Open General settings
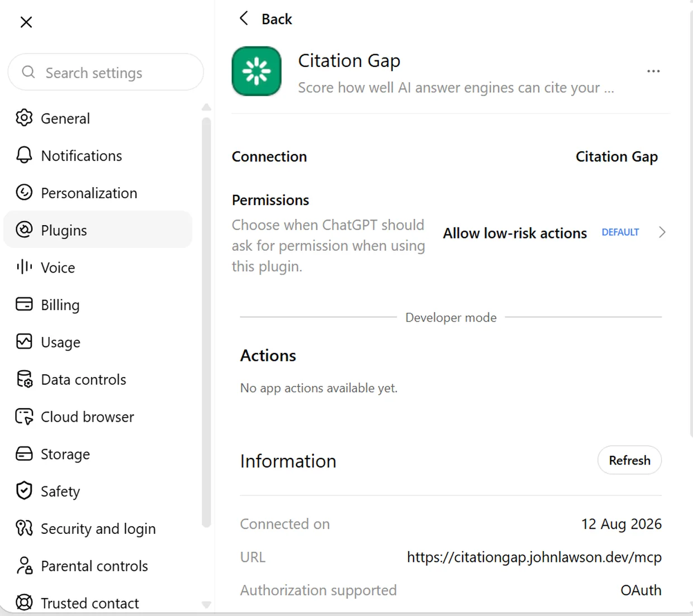693x616 pixels. pyautogui.click(x=98, y=118)
